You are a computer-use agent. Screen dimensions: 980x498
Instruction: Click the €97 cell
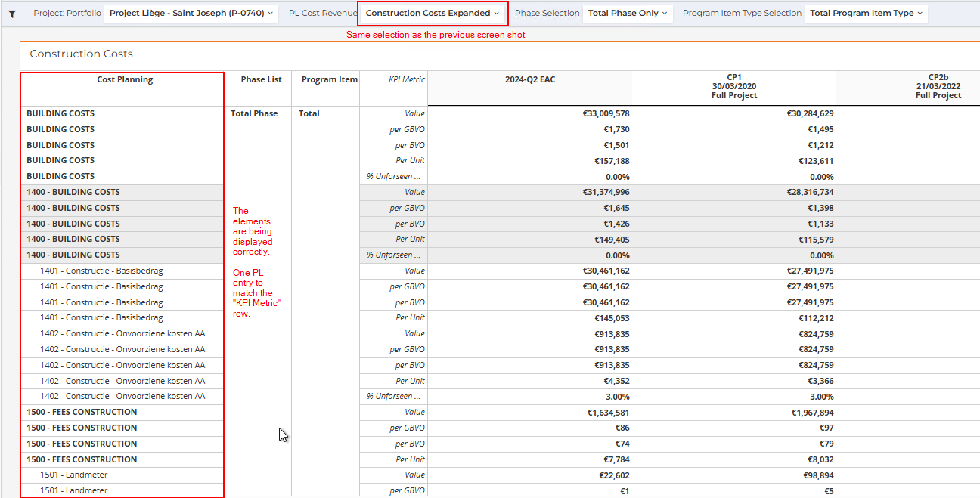[x=826, y=428]
